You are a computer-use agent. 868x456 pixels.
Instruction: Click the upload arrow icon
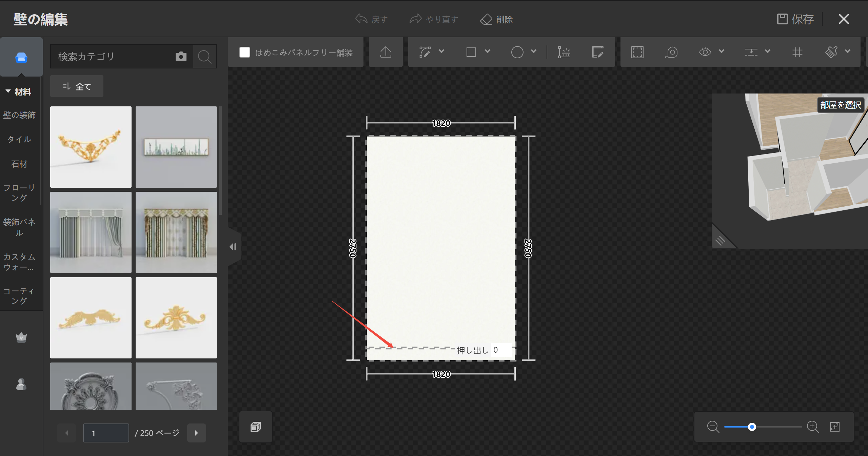point(386,52)
